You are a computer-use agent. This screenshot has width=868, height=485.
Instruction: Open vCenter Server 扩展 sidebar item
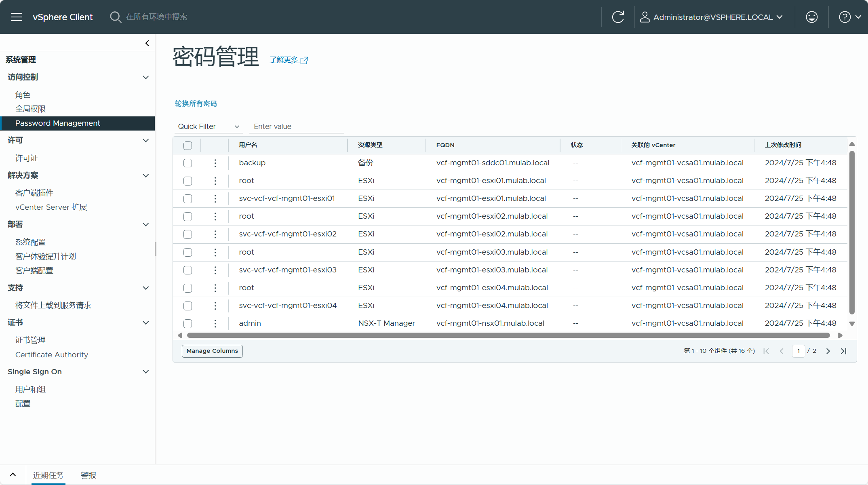tap(51, 207)
